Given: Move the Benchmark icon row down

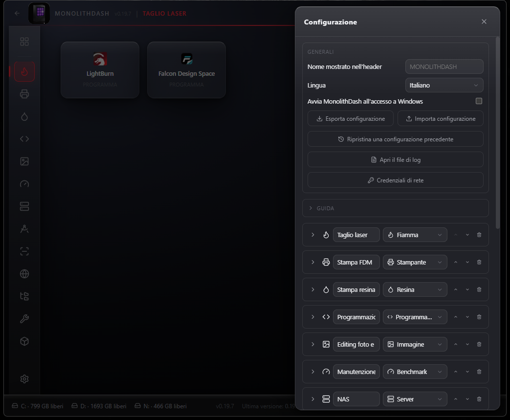Looking at the screenshot, I should pos(467,372).
